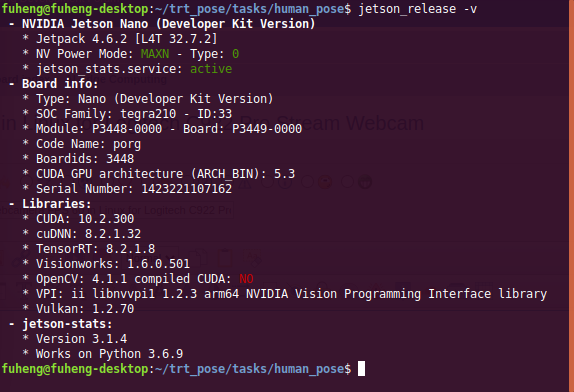
Task: Click 'CUDA GPU architecture (ARCH_BIN): 5.3' line
Action: click(x=165, y=174)
